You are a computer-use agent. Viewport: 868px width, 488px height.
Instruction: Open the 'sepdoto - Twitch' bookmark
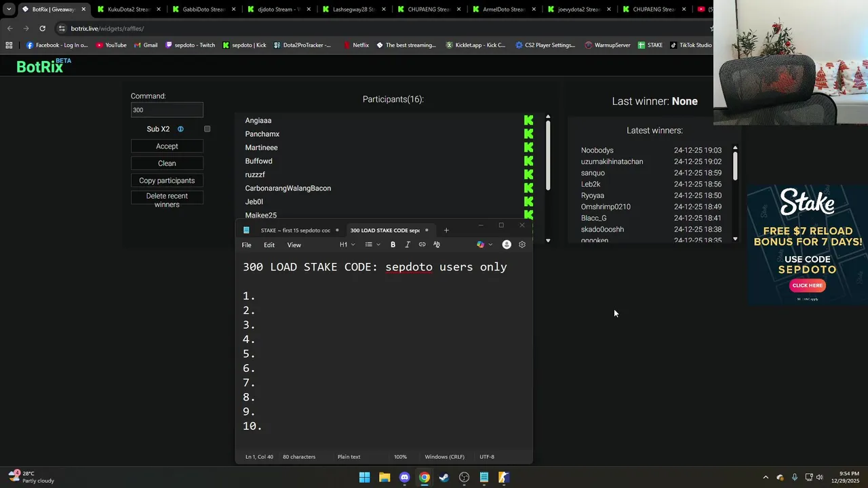(x=190, y=45)
